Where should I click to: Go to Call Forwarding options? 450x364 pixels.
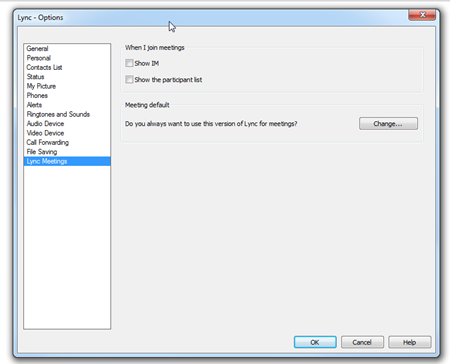tap(67, 142)
